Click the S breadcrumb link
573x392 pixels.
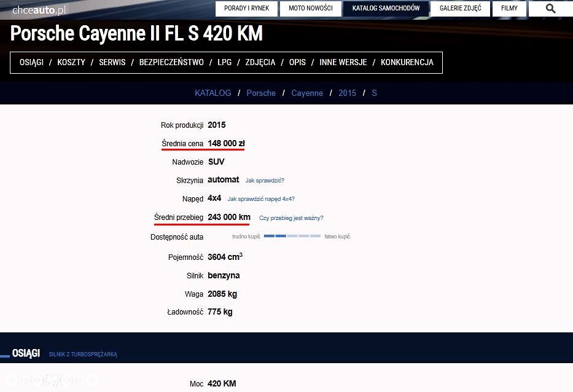(x=374, y=93)
